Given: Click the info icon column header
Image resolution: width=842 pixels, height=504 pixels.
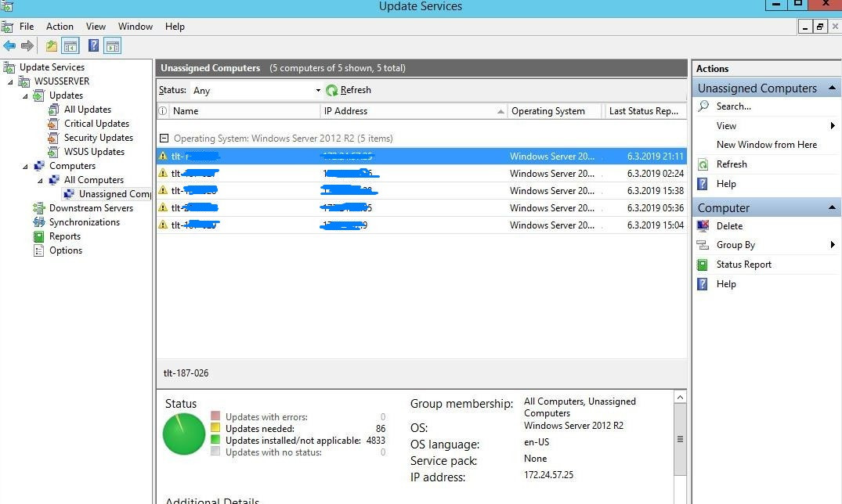Looking at the screenshot, I should coord(163,111).
